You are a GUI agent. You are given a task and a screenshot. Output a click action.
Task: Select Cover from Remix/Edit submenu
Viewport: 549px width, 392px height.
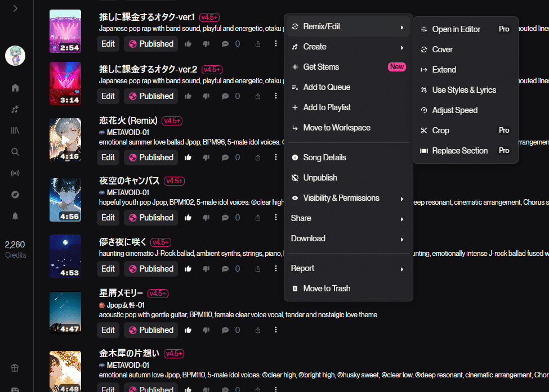(465, 49)
